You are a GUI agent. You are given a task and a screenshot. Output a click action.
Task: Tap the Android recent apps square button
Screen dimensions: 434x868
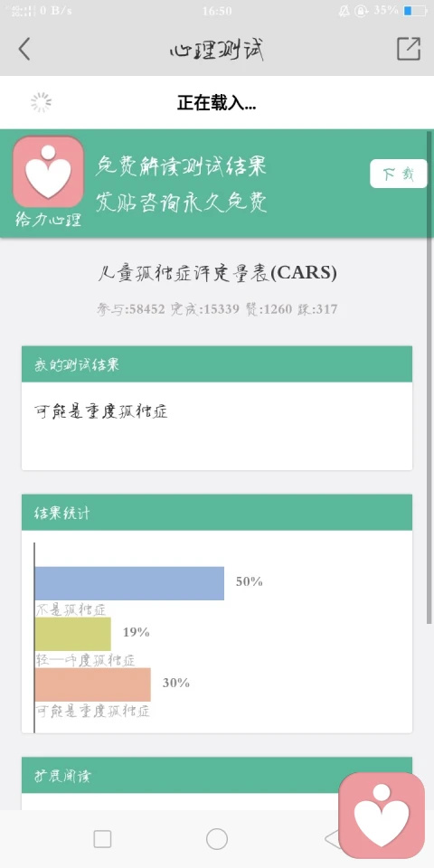click(102, 839)
